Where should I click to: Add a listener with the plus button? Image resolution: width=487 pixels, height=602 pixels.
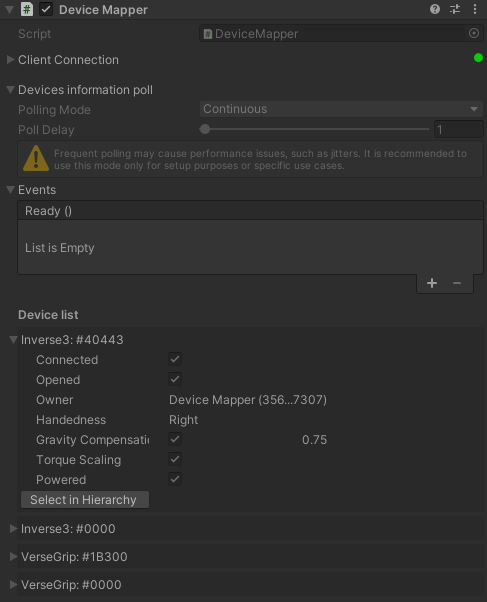point(432,283)
